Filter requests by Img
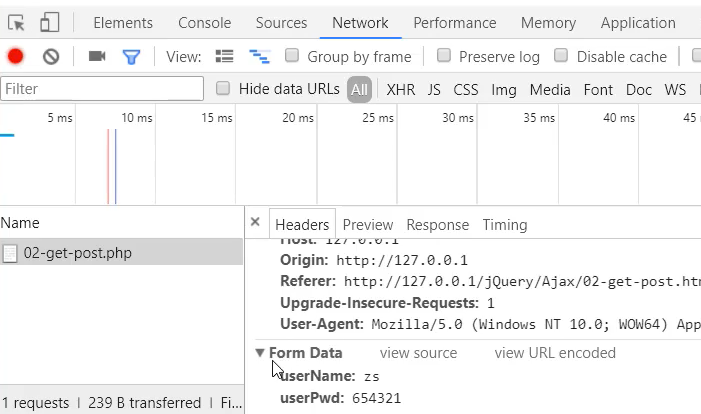 [x=504, y=90]
